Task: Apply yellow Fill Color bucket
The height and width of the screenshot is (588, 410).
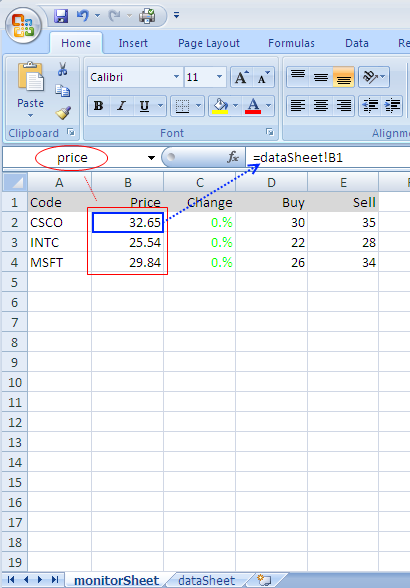Action: pyautogui.click(x=220, y=106)
